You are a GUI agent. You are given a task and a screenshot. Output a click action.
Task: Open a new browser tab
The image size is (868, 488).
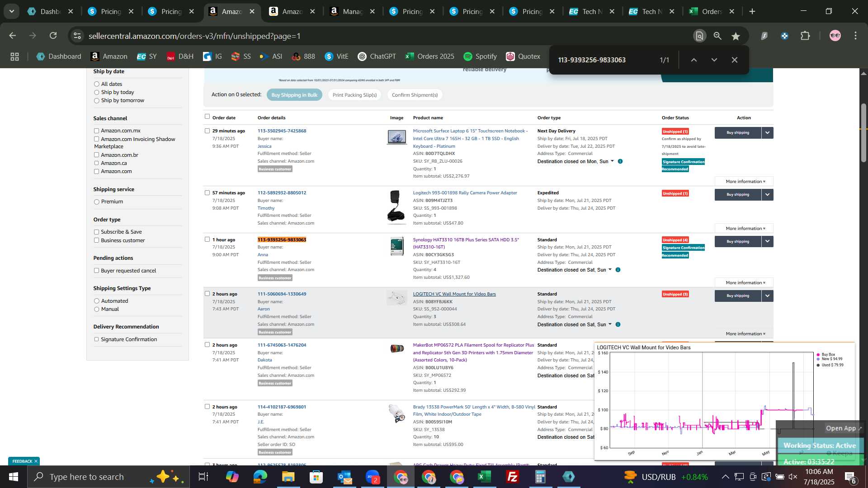pyautogui.click(x=752, y=12)
